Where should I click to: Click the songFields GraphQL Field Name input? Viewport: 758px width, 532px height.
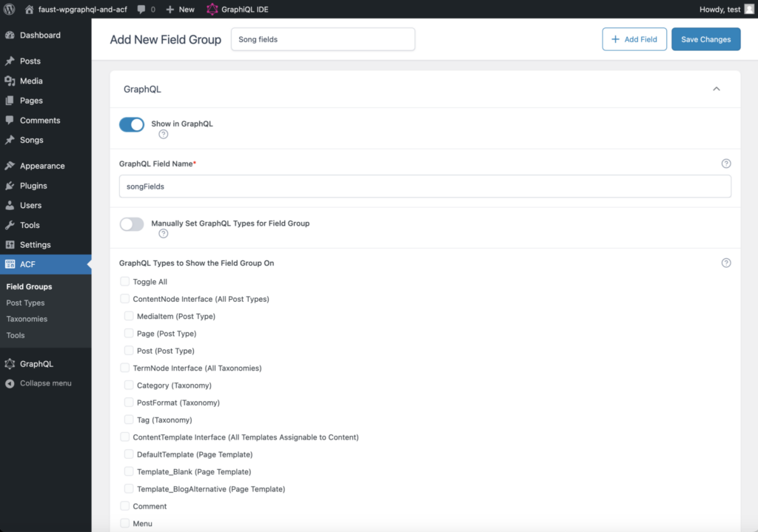[425, 186]
